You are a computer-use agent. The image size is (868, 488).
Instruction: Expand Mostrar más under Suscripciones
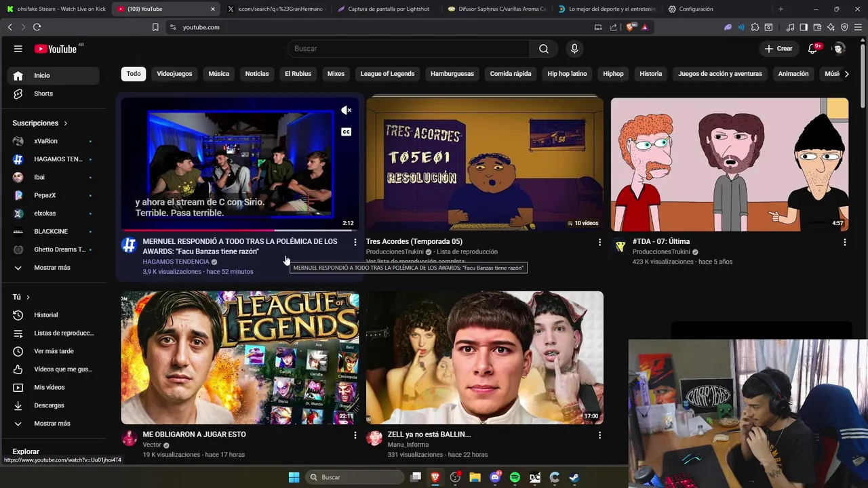54,268
